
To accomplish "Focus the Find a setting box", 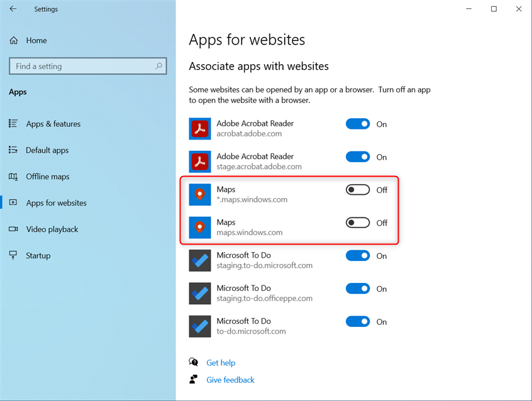I will coord(88,66).
